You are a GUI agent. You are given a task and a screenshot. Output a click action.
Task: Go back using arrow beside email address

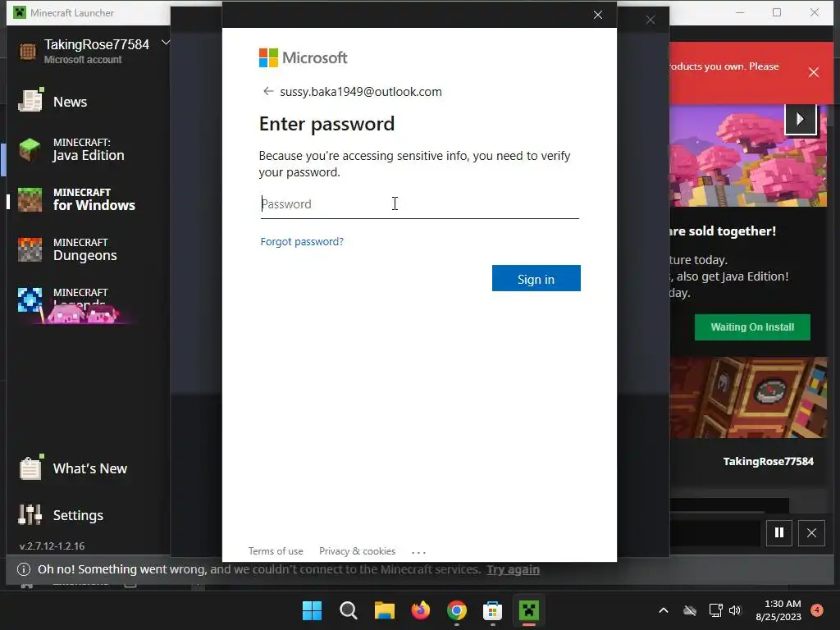(268, 92)
